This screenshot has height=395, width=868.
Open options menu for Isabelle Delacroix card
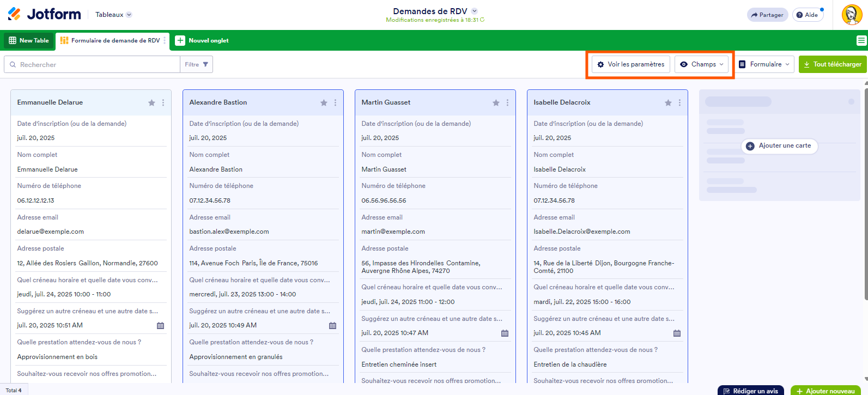click(679, 102)
